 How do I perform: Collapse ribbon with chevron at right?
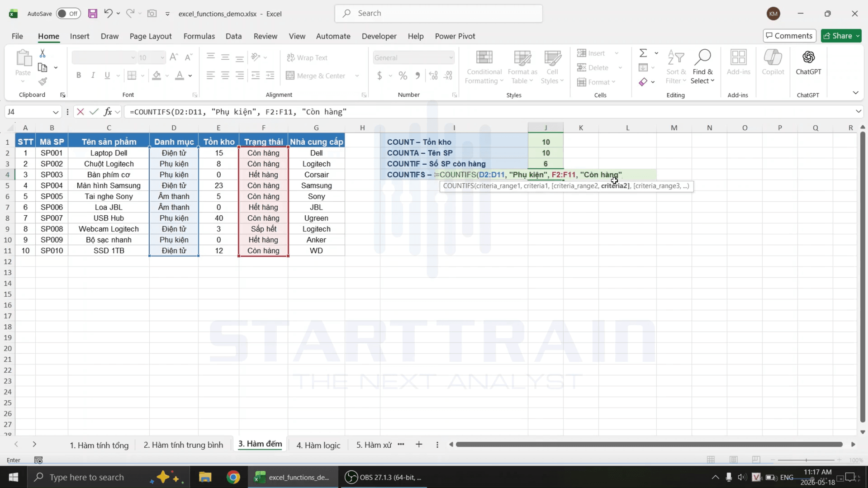tap(855, 93)
